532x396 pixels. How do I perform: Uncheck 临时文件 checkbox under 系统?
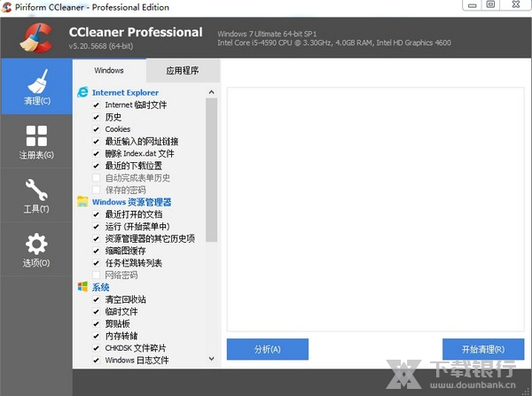(x=96, y=312)
